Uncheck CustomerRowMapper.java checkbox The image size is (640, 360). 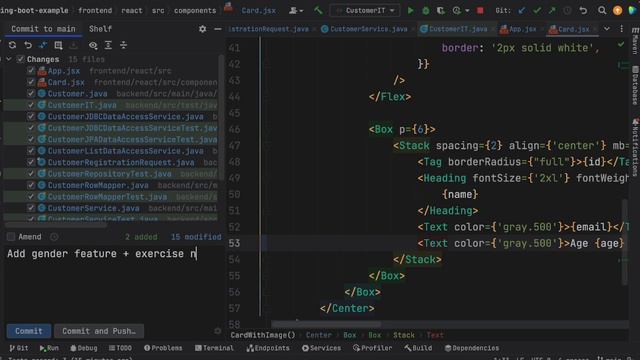pos(31,185)
